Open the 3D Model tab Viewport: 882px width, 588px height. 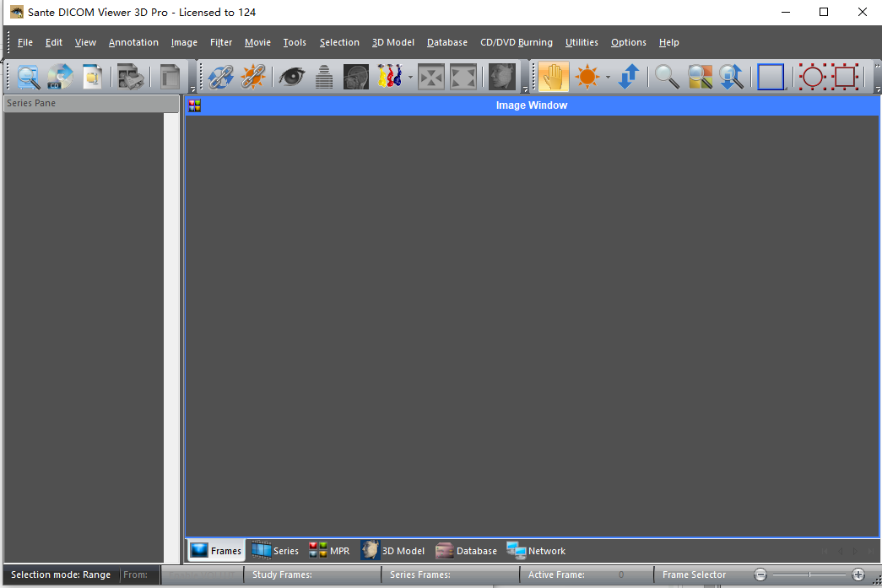click(393, 551)
